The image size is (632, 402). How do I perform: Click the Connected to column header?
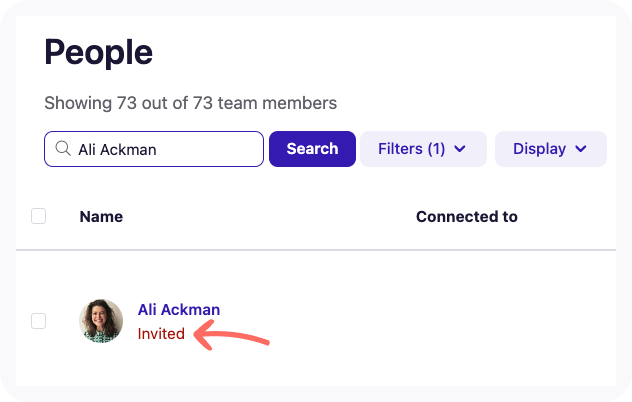[x=466, y=216]
